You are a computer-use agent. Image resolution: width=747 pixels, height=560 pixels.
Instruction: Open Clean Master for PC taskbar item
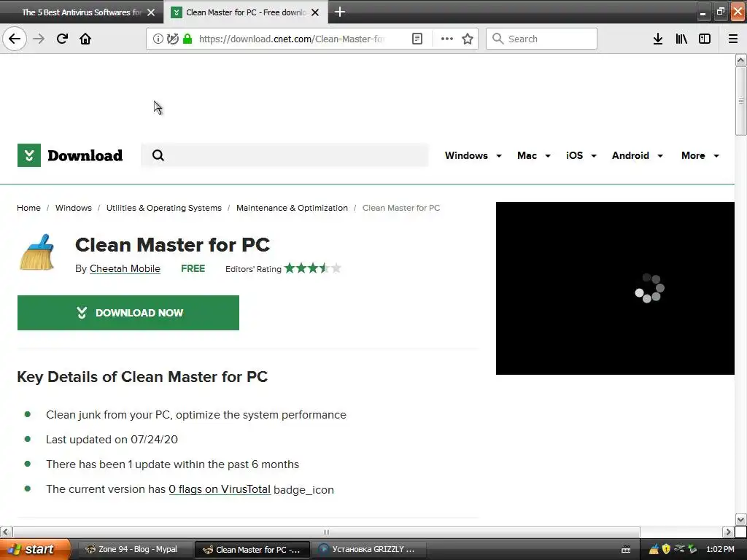coord(252,550)
